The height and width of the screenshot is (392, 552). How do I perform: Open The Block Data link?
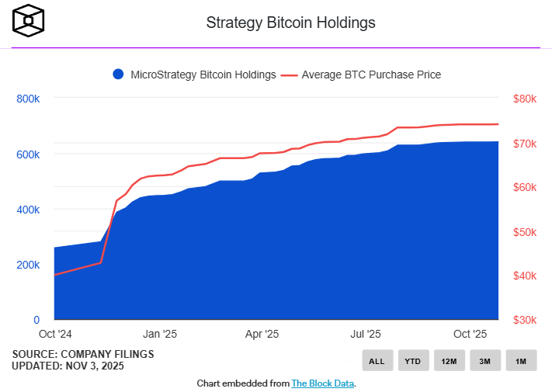coord(322,383)
